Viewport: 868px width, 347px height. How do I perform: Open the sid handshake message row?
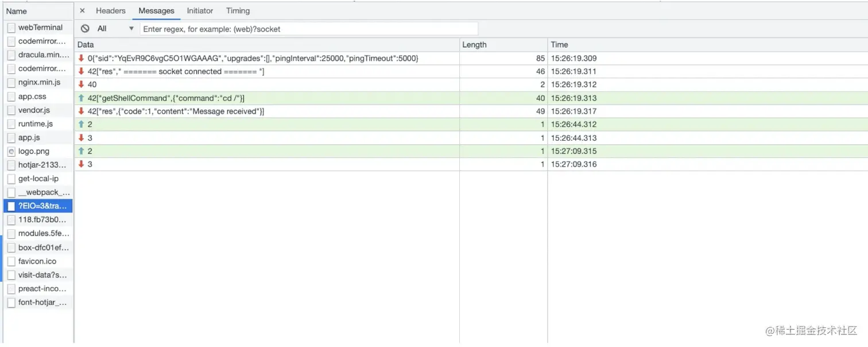click(471, 59)
